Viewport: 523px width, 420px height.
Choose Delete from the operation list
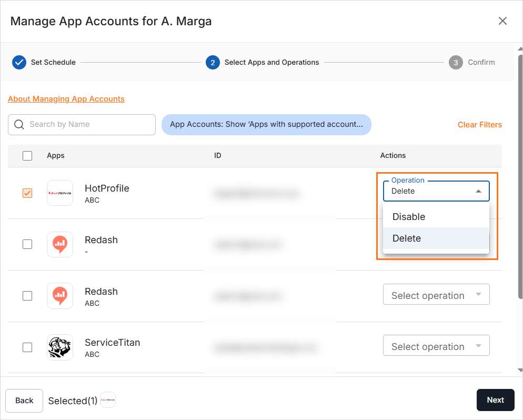coord(407,238)
